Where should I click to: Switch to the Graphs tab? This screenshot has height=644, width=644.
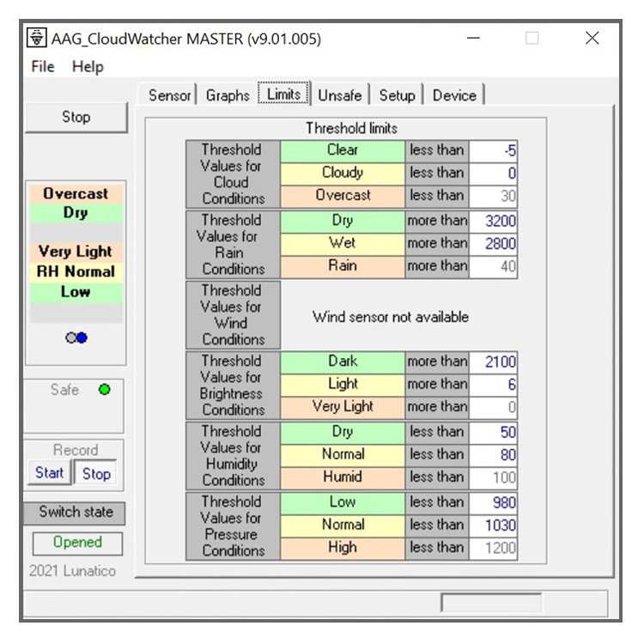[x=228, y=95]
